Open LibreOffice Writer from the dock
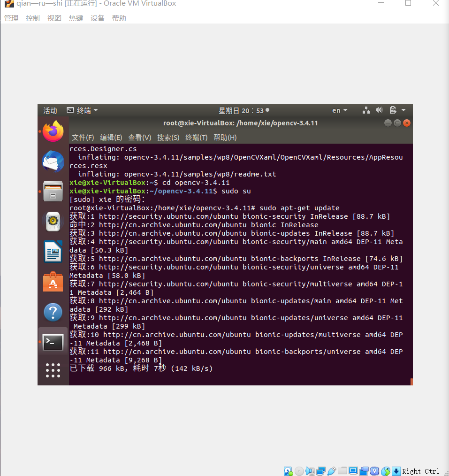The width and height of the screenshot is (449, 476). [x=53, y=252]
